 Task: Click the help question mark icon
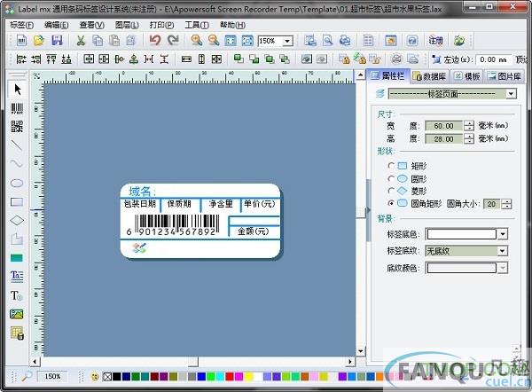pos(412,41)
